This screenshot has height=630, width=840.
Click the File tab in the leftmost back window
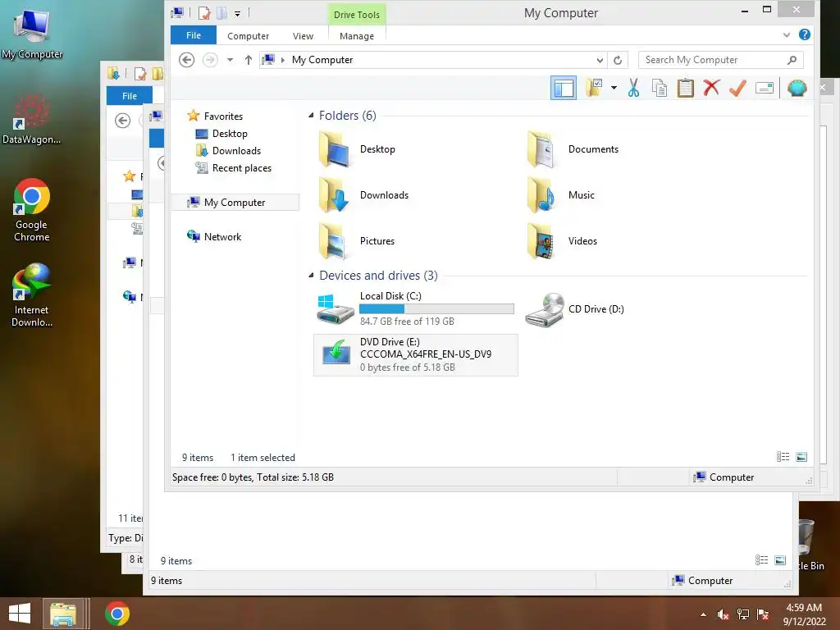coord(129,96)
